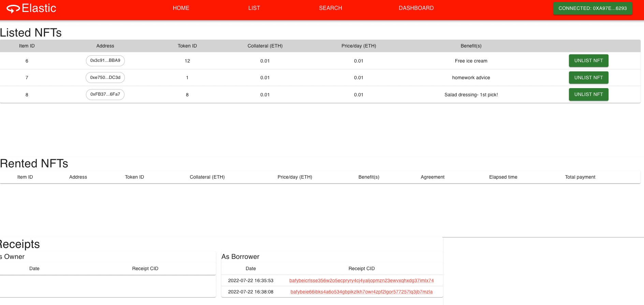
Task: Click Token ID value 12
Action: coord(187,61)
